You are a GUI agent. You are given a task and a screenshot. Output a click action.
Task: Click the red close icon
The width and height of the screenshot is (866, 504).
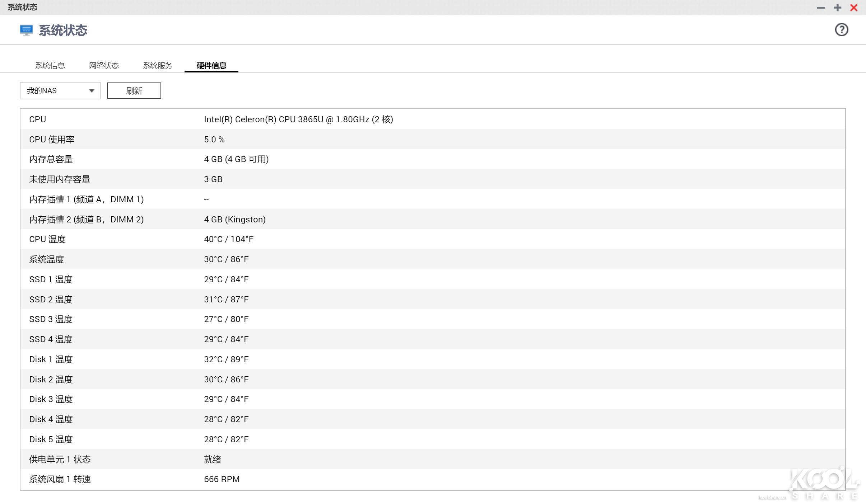[x=854, y=7]
